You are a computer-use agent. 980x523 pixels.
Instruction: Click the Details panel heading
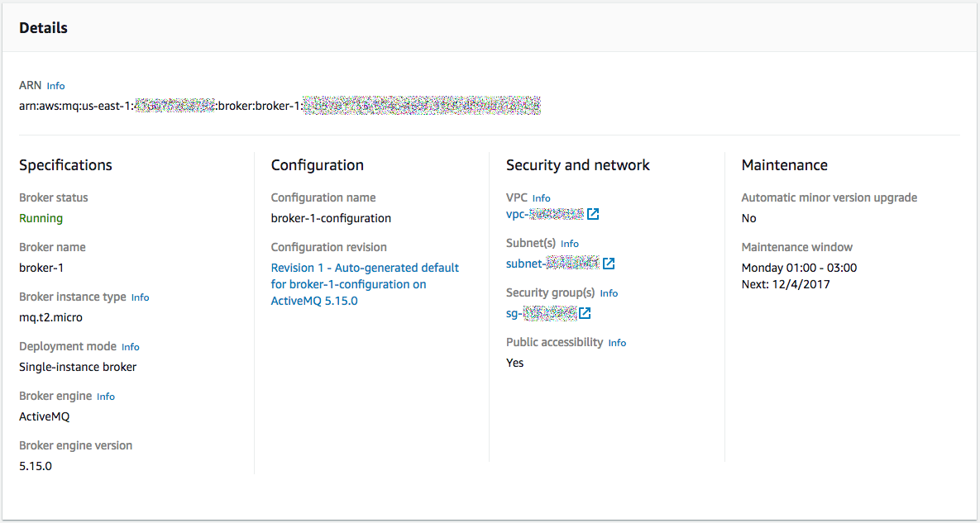pos(43,28)
